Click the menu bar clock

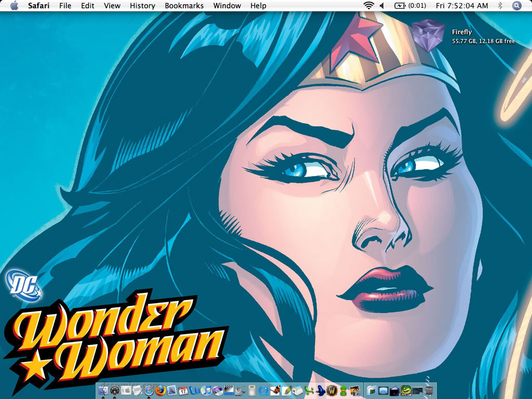point(462,6)
